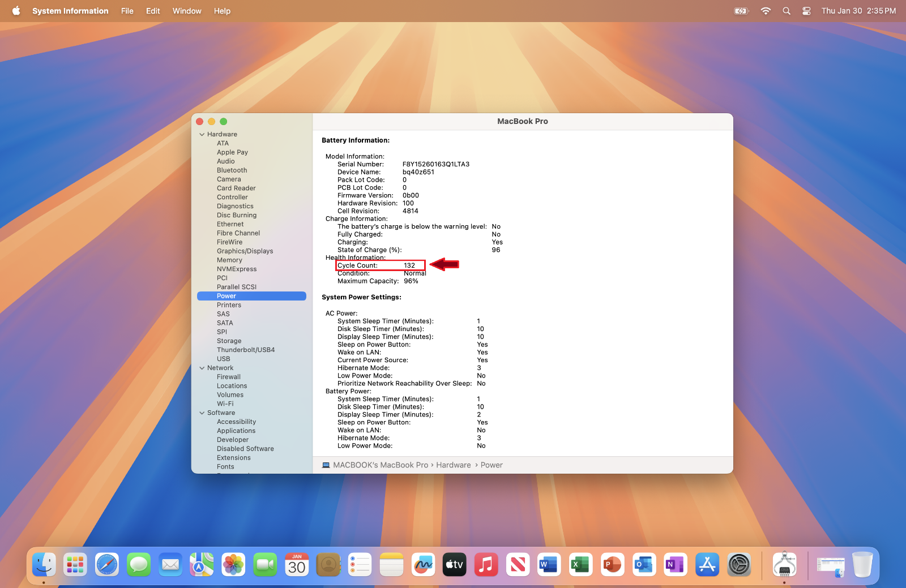Click the Cycle Count value 132
The width and height of the screenshot is (906, 588).
click(409, 265)
